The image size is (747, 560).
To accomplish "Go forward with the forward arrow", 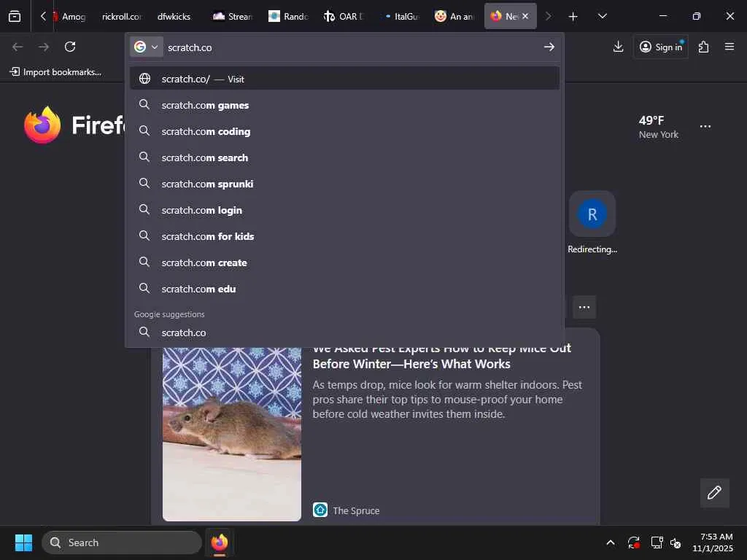I will pos(44,47).
